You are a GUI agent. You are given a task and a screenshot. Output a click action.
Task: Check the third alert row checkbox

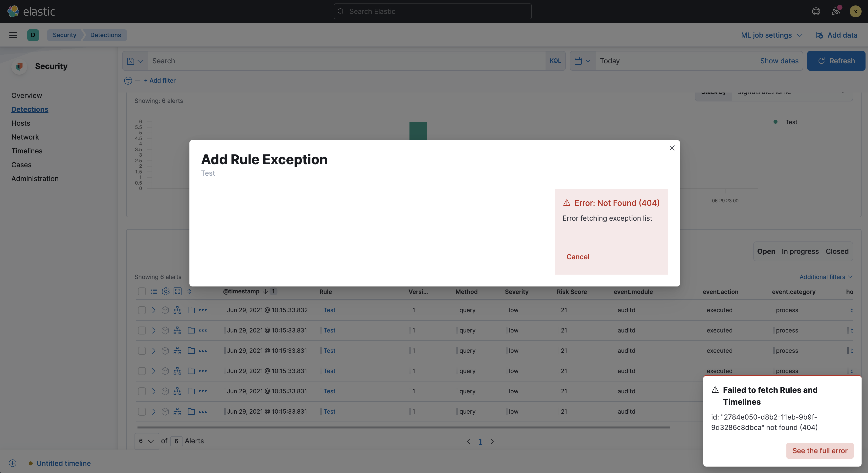[x=142, y=350]
